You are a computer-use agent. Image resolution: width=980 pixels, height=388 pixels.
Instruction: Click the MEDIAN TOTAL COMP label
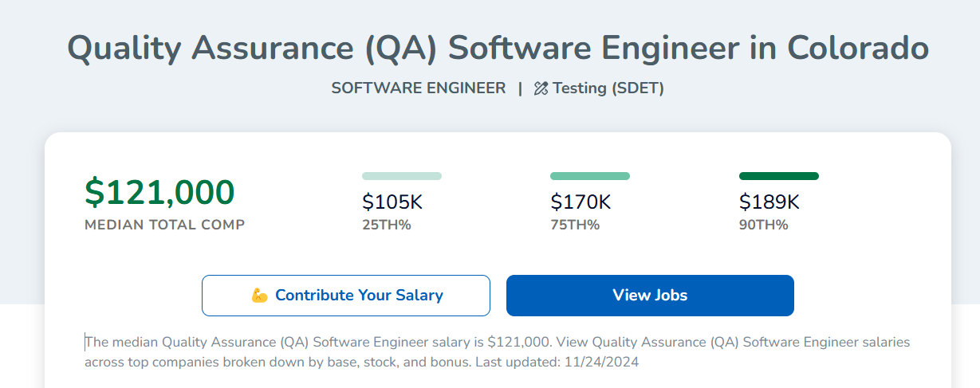[165, 225]
